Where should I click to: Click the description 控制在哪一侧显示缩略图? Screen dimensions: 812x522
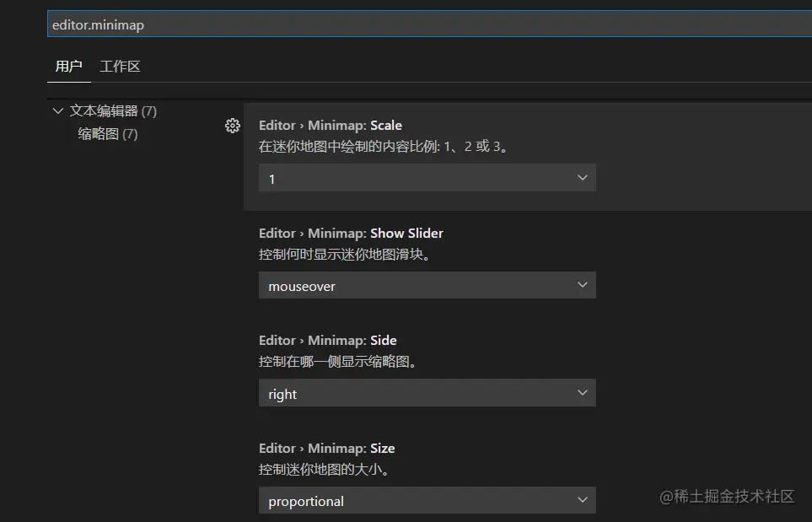[x=338, y=362]
